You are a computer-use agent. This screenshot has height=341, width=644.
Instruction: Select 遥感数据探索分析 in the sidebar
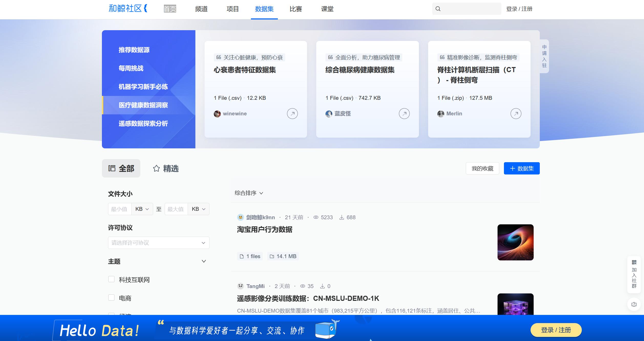tap(143, 124)
